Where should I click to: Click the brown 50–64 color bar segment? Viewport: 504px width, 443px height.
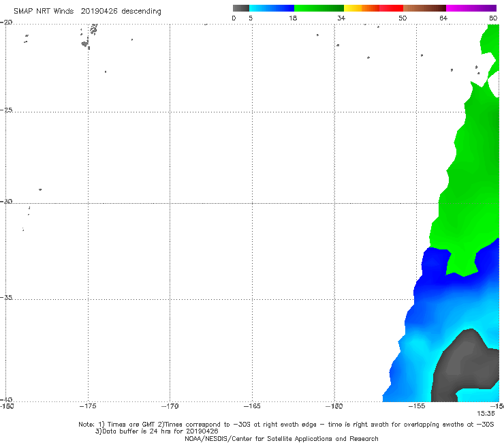(x=424, y=8)
